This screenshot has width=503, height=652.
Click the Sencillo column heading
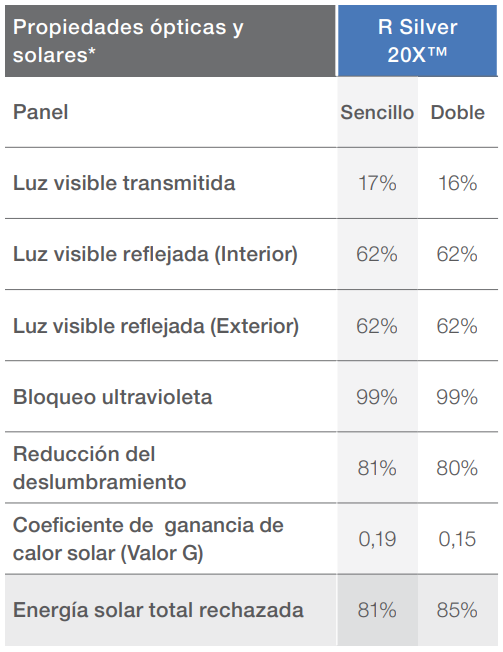tap(377, 112)
